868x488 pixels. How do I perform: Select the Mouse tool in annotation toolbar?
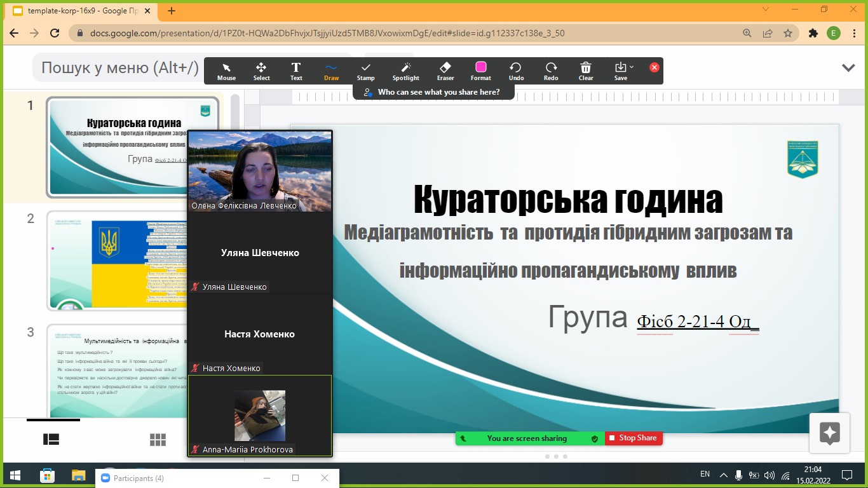(226, 71)
